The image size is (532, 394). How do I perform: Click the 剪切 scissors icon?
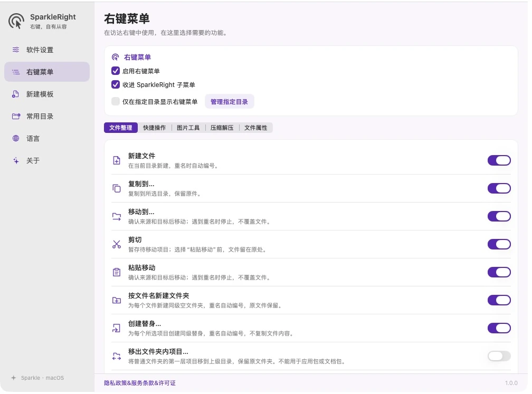pos(116,244)
